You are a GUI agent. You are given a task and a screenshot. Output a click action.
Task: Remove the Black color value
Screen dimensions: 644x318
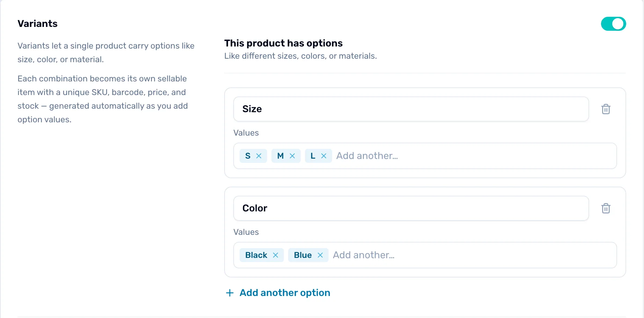[276, 255]
